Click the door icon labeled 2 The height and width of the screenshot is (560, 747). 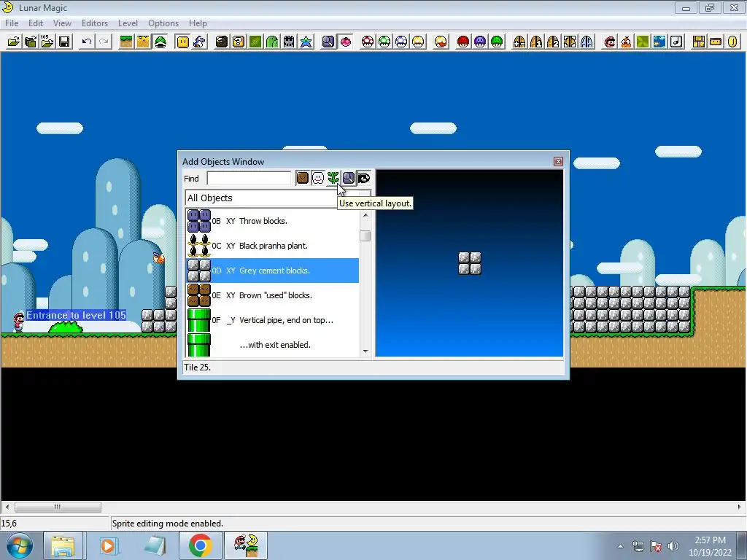[x=553, y=42]
